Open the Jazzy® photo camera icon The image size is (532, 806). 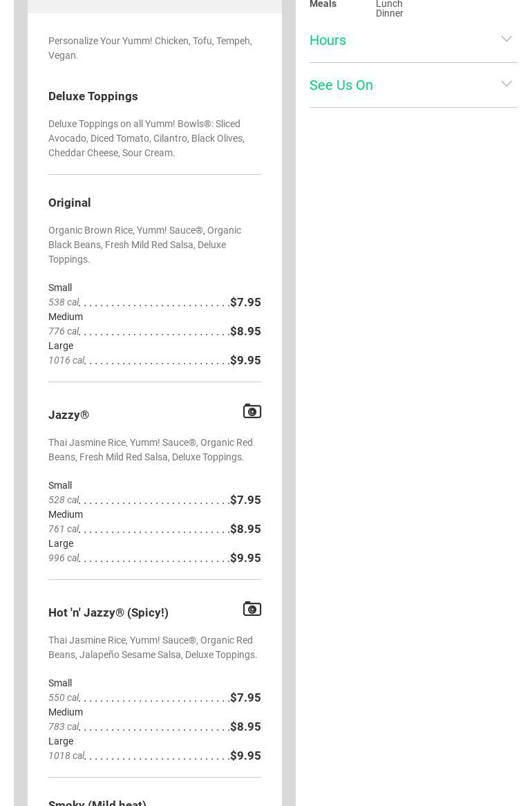click(252, 411)
